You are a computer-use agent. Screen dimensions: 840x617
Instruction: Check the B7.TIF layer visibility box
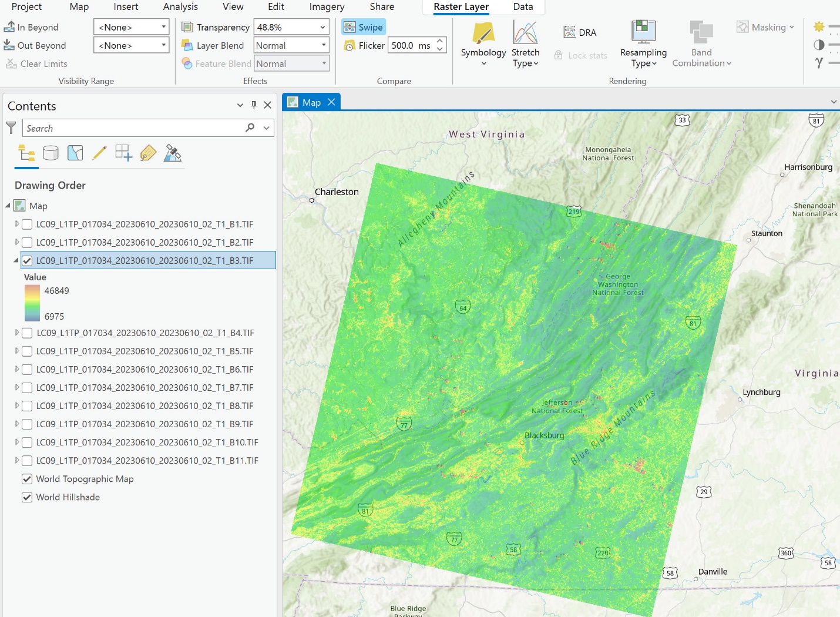pos(27,388)
